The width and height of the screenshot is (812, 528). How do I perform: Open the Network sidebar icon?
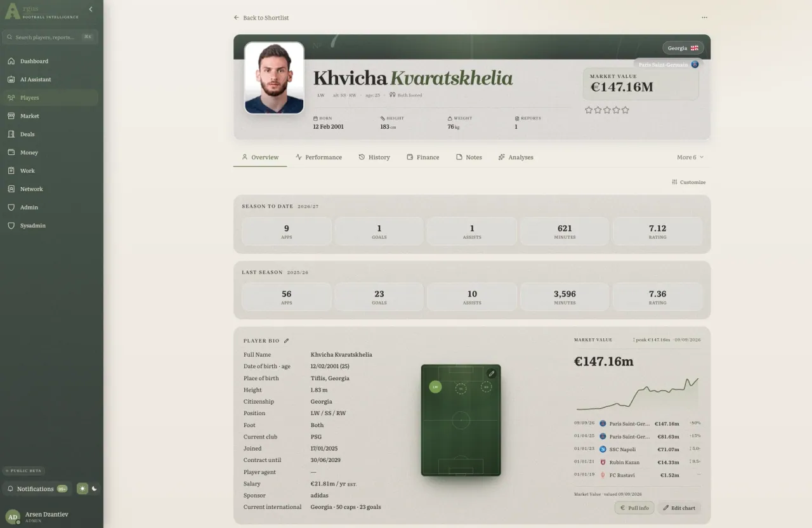point(11,189)
